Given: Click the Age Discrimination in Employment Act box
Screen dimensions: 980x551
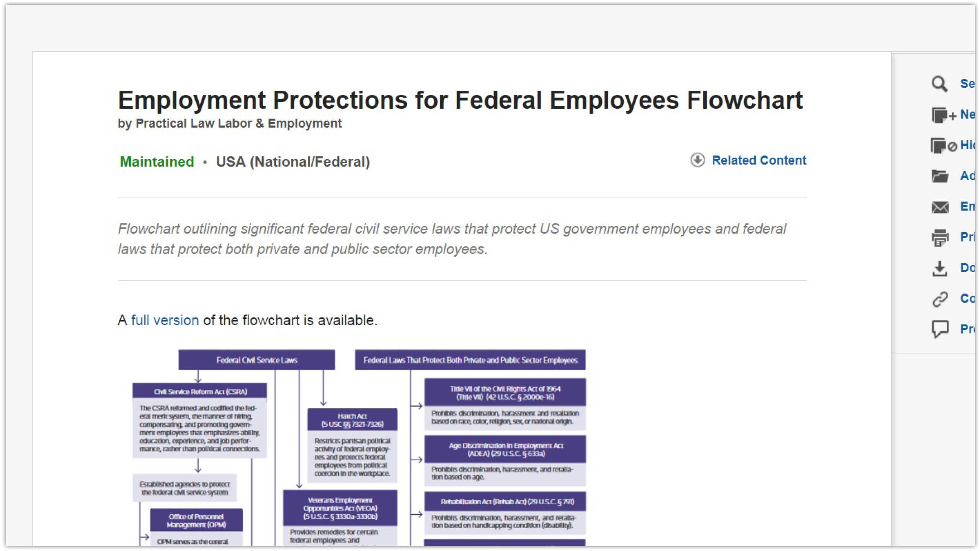Looking at the screenshot, I should coord(505,449).
